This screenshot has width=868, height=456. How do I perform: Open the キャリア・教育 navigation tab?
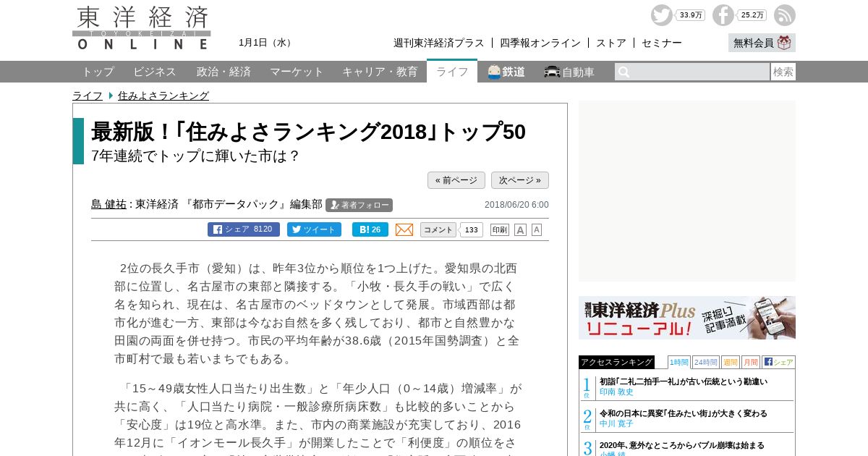(380, 72)
